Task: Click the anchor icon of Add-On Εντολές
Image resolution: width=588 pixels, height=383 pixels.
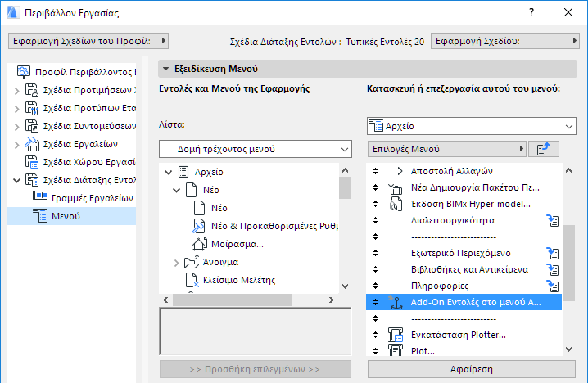Action: click(x=397, y=302)
